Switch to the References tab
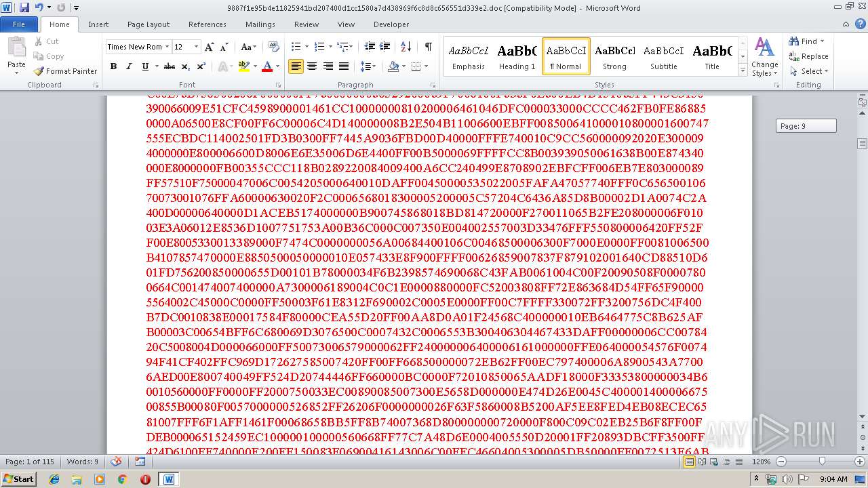 tap(208, 24)
